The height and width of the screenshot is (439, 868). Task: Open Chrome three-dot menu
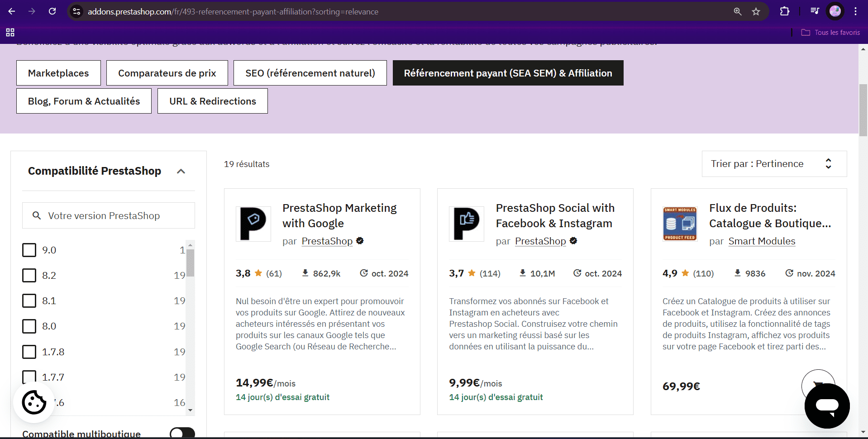[855, 11]
